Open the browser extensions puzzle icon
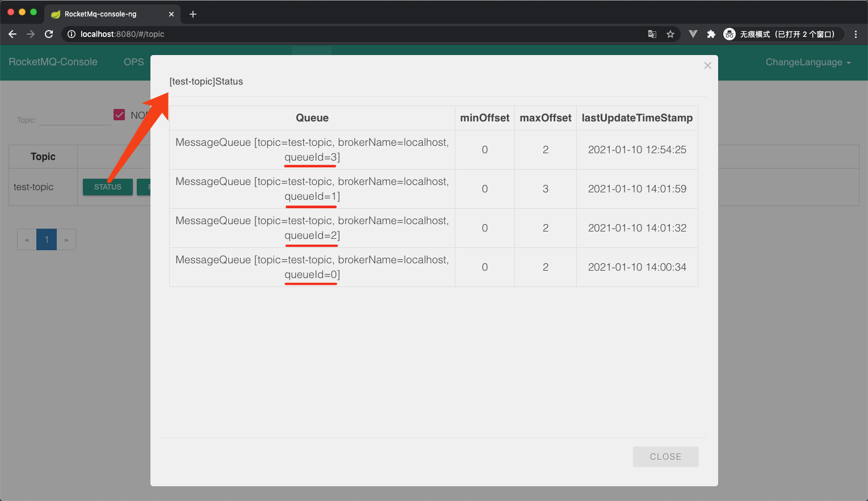Image resolution: width=868 pixels, height=501 pixels. (x=711, y=34)
